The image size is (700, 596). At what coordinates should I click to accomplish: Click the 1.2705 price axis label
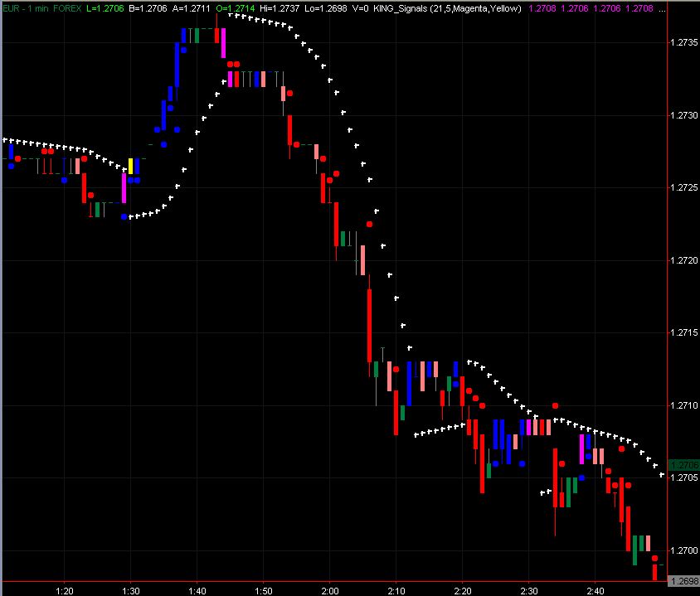[684, 477]
